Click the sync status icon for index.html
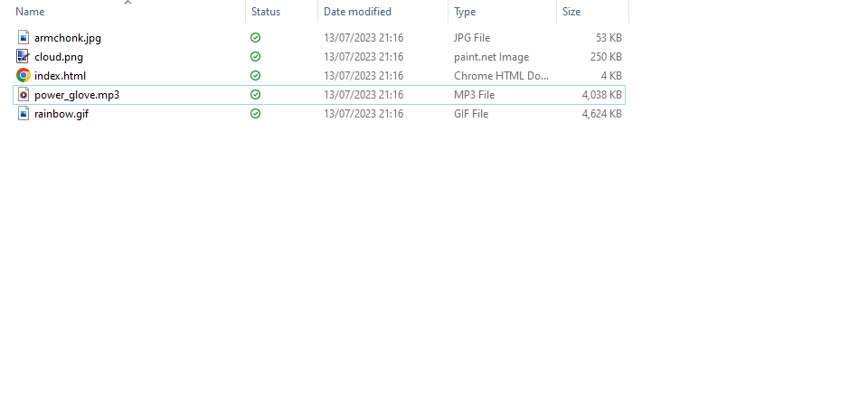This screenshot has width=868, height=396. 256,76
